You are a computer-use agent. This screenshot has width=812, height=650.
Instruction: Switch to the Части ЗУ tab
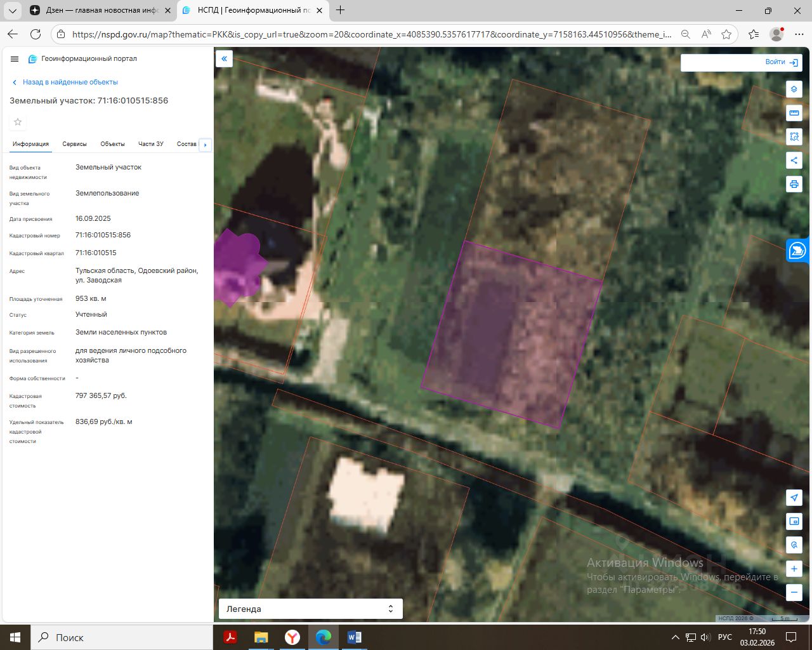pyautogui.click(x=151, y=144)
